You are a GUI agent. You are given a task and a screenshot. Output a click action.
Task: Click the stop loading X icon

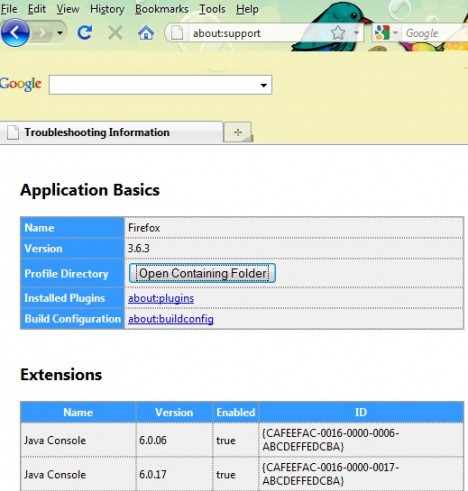click(x=115, y=33)
